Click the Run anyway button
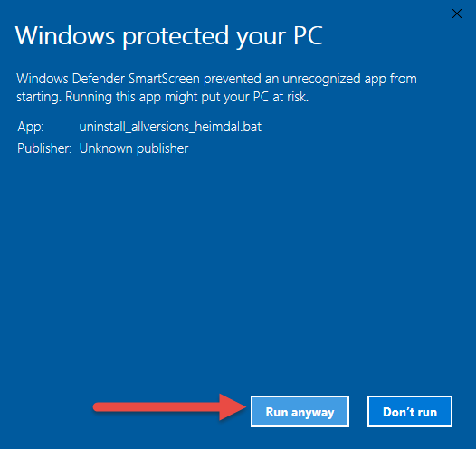 (x=300, y=411)
